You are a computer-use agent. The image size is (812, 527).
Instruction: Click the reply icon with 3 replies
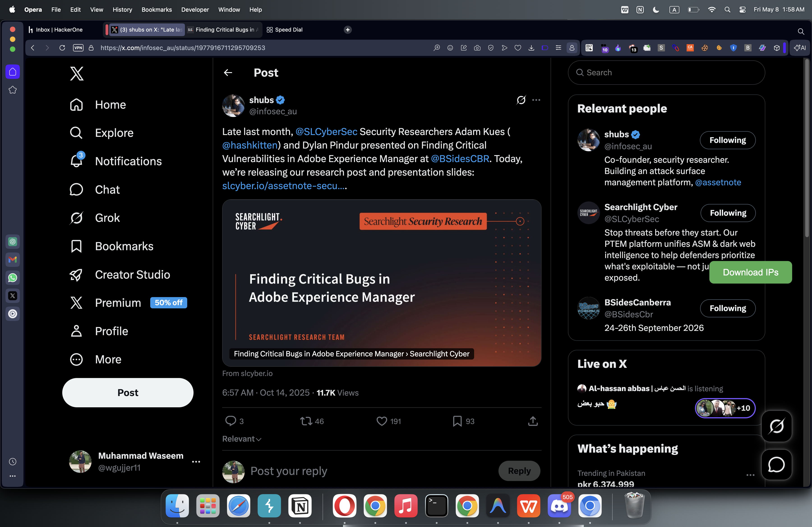point(234,421)
